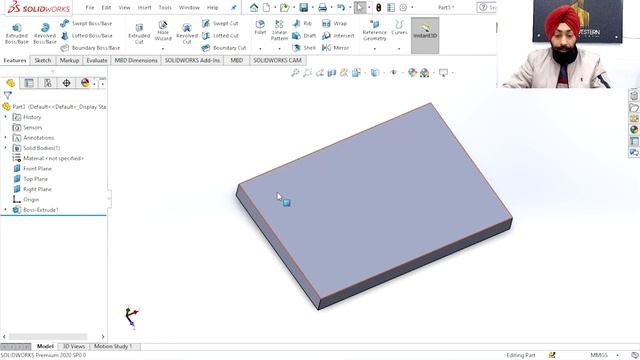Viewport: 640px width, 360px height.
Task: Open the Window menu
Action: point(189,7)
